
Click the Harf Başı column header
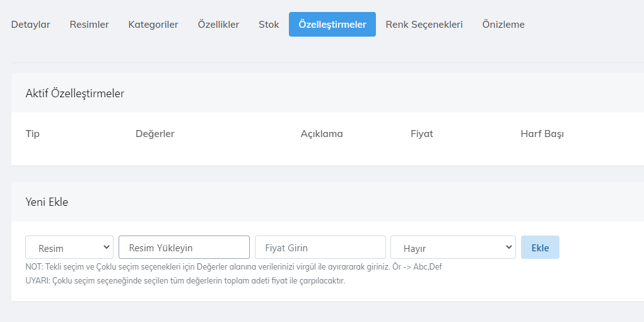tap(542, 134)
